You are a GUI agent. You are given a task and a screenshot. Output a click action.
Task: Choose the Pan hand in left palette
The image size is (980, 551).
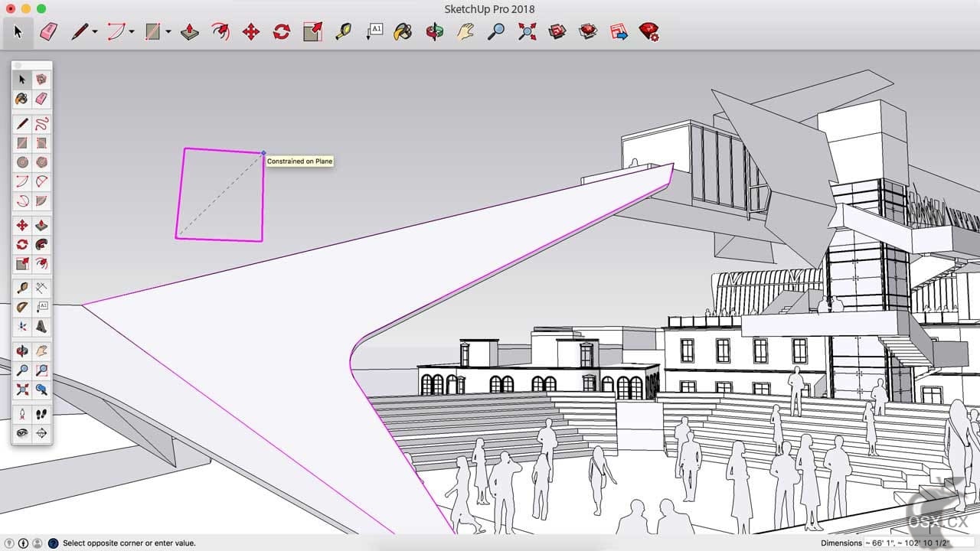point(41,351)
